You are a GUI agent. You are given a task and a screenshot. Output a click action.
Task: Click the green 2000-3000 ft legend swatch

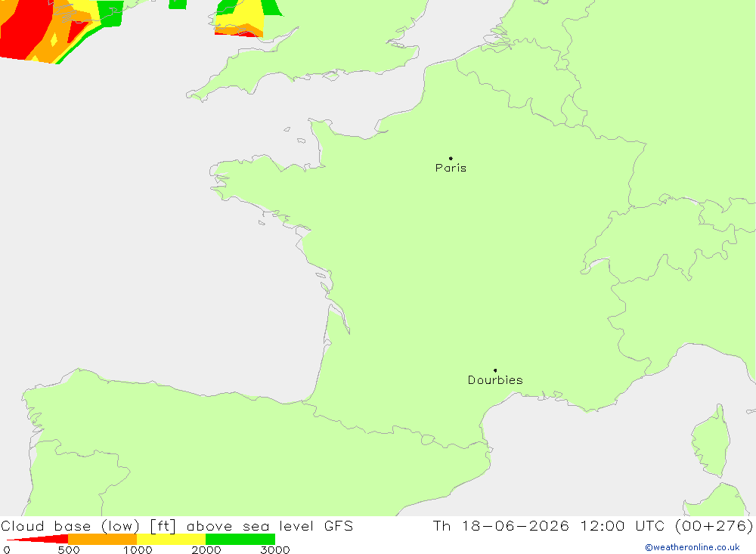[240, 539]
